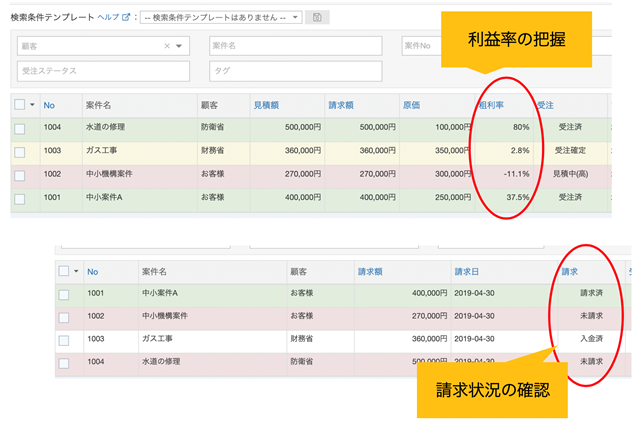Viewport: 633px width, 422px height.
Task: Select the checkbox for row 1003 ガス工事
Action: [x=20, y=150]
